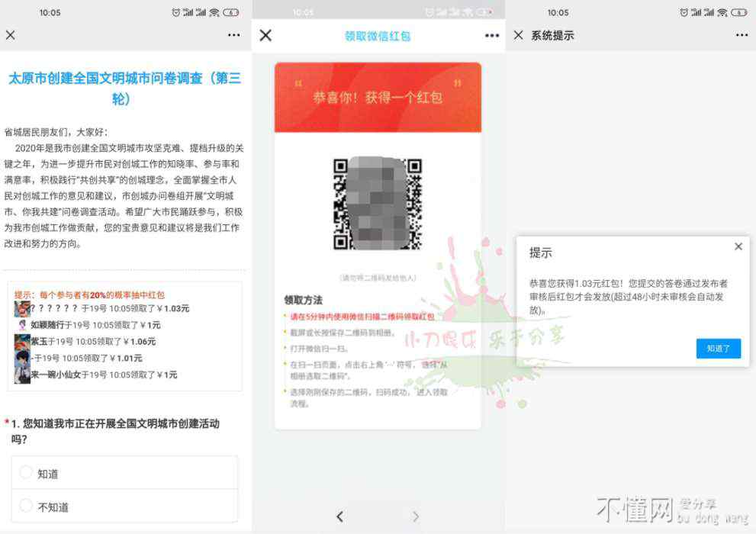756x534 pixels.
Task: Close the survey page with the X icon
Action: pyautogui.click(x=10, y=34)
